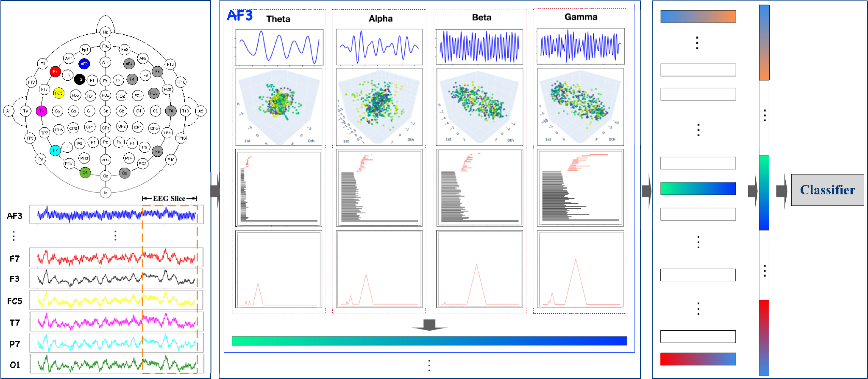The width and height of the screenshot is (868, 379).
Task: Click the blue AF3 electrode node
Action: point(84,63)
